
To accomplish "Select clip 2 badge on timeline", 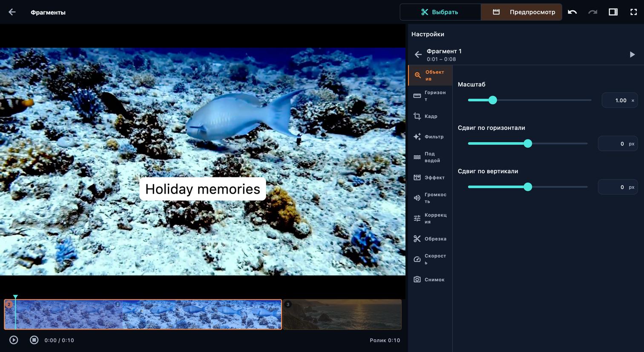I will click(x=9, y=304).
